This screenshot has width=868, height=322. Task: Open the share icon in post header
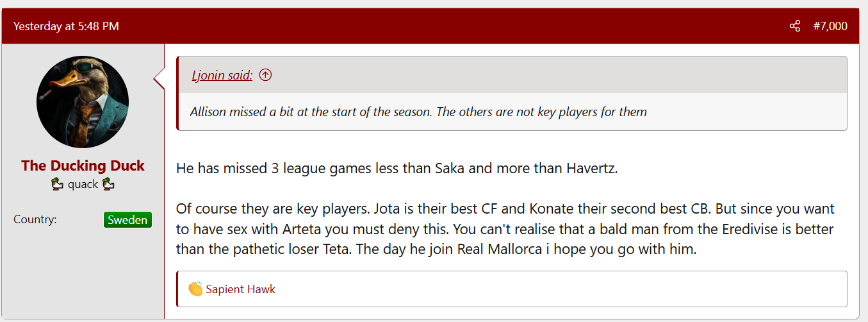tap(794, 26)
